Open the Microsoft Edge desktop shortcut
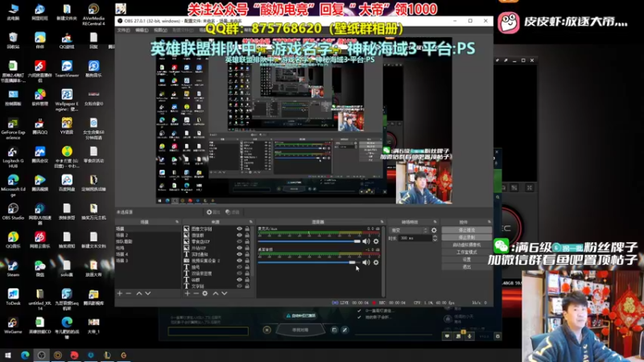 tap(13, 186)
